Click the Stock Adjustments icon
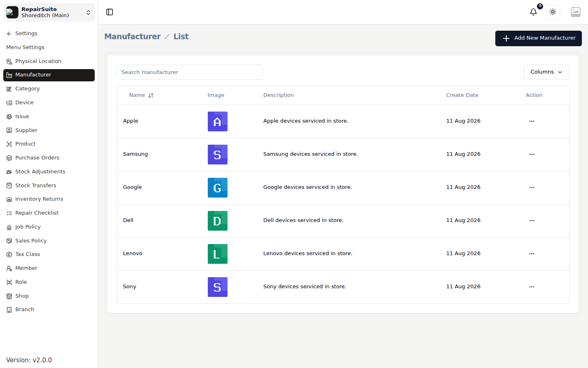The height and width of the screenshot is (368, 588). coord(9,172)
